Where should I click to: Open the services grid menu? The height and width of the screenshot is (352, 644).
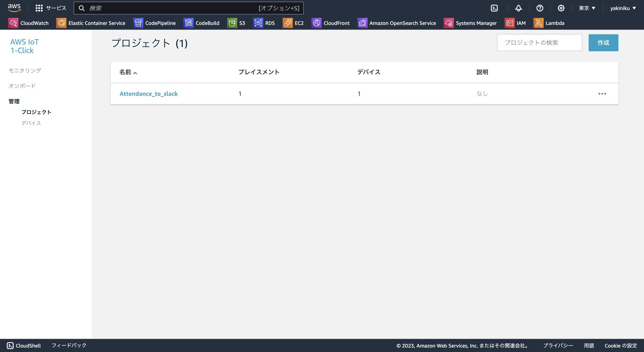point(39,8)
